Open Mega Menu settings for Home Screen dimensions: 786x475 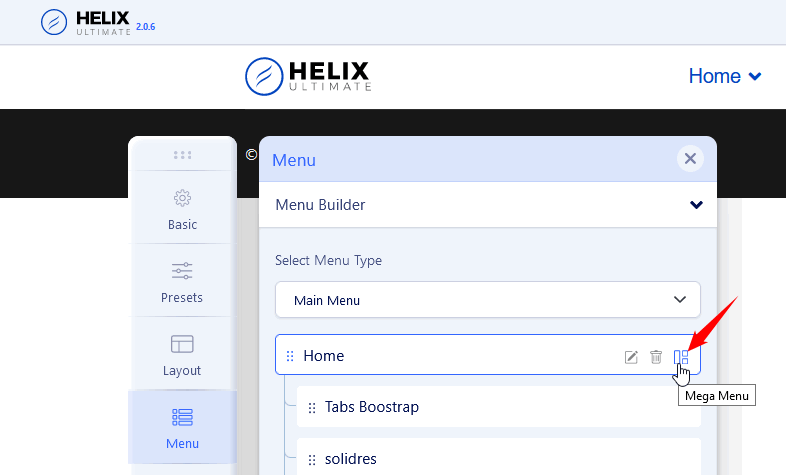coord(681,357)
